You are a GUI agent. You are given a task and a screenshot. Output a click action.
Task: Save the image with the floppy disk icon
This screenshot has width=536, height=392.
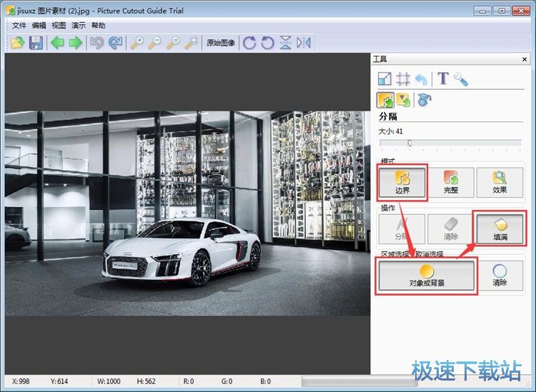pos(35,43)
